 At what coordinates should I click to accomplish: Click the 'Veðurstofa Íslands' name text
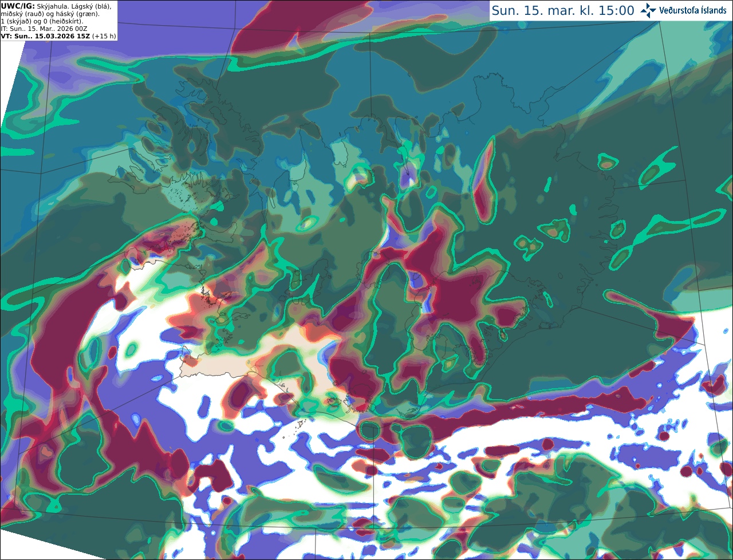(x=693, y=10)
